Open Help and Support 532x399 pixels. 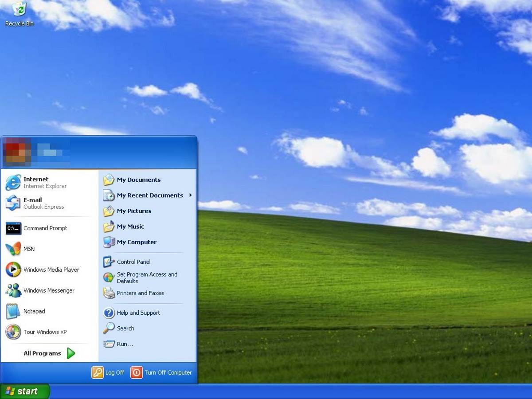pos(138,313)
